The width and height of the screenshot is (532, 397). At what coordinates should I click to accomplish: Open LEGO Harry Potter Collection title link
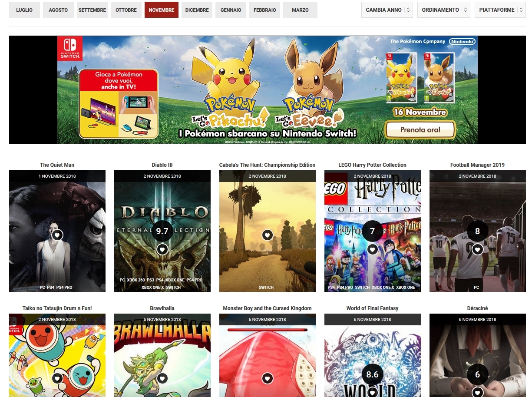(x=373, y=165)
